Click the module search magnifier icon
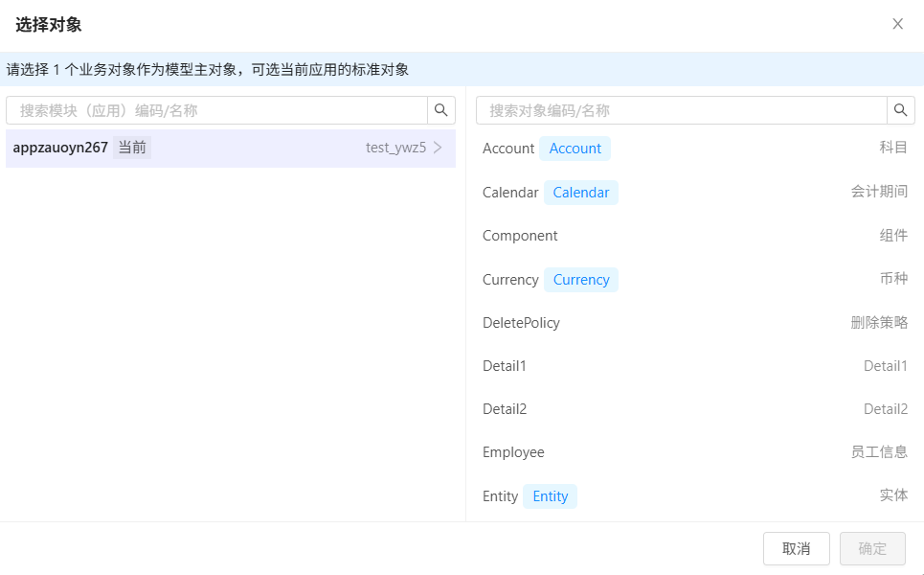Viewport: 924px width, 575px height. click(441, 110)
